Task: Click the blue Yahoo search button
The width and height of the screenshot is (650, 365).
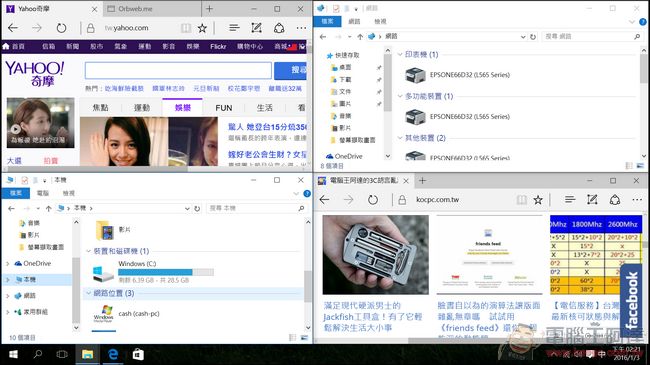Action: [x=290, y=70]
